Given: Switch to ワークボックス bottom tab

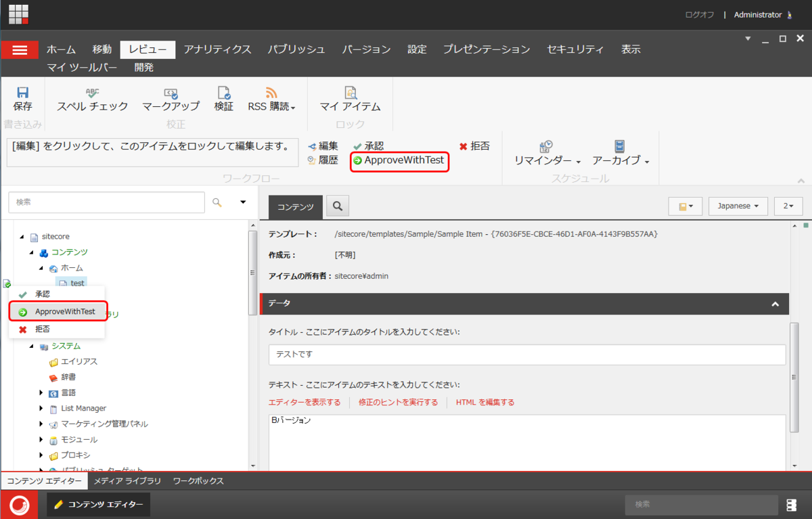Looking at the screenshot, I should [198, 481].
